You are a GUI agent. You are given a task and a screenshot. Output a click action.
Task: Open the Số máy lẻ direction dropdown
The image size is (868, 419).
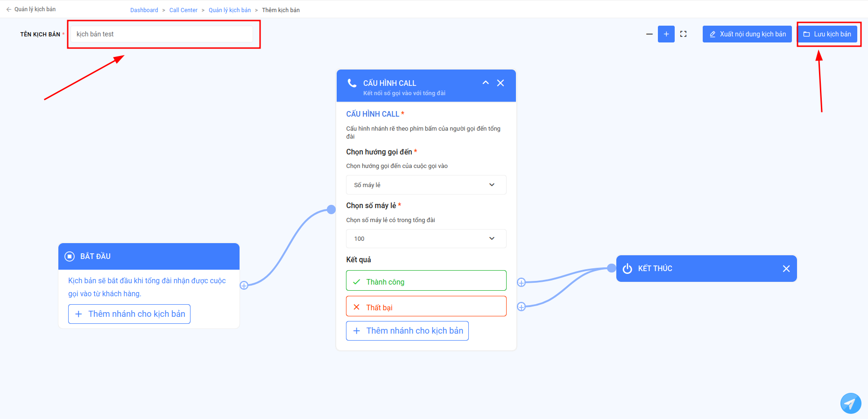(x=426, y=185)
